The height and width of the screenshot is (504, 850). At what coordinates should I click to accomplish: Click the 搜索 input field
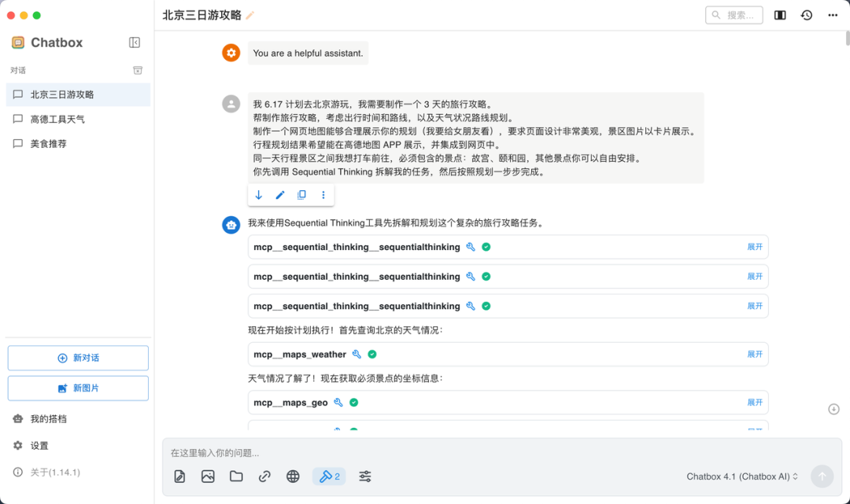tap(734, 14)
